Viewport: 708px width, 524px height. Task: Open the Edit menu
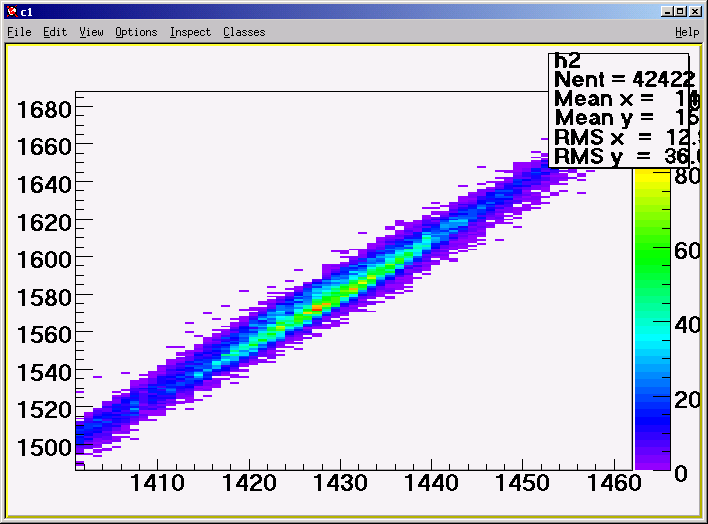pyautogui.click(x=55, y=32)
